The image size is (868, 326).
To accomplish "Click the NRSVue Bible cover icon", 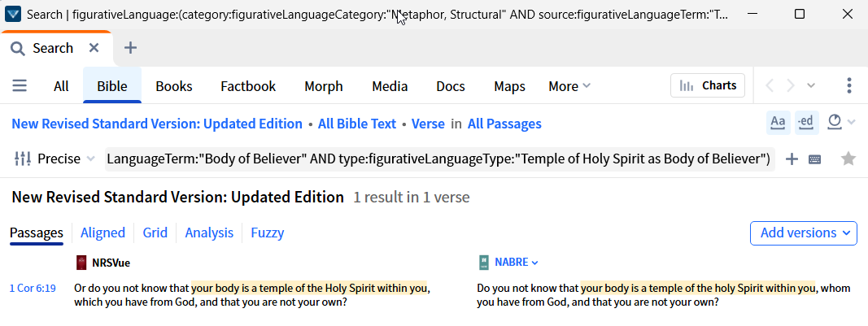I will pos(81,263).
